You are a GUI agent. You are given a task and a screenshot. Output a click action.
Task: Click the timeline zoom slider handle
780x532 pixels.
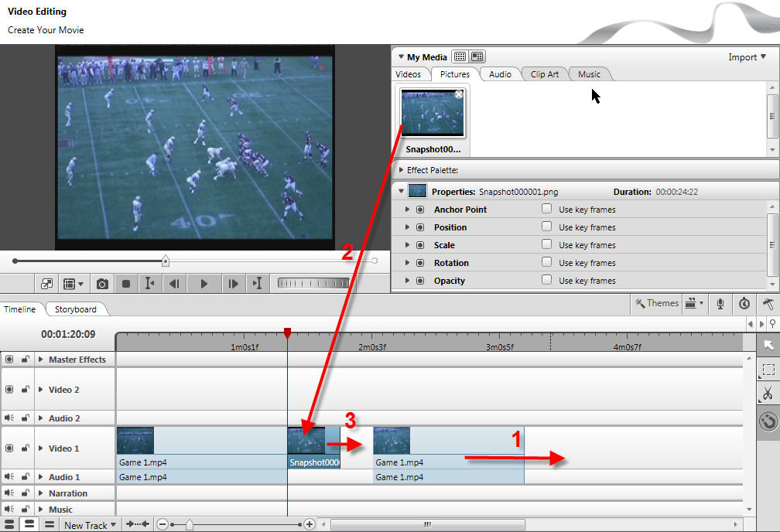pos(189,524)
